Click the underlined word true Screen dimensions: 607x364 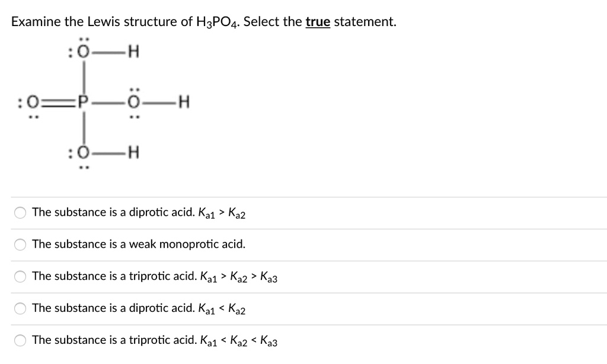pyautogui.click(x=318, y=21)
